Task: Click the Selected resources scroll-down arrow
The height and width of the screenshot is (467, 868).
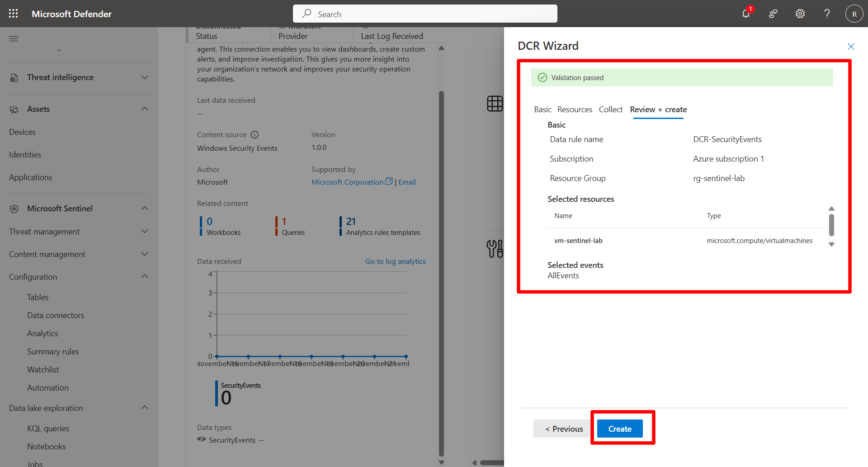Action: (831, 244)
